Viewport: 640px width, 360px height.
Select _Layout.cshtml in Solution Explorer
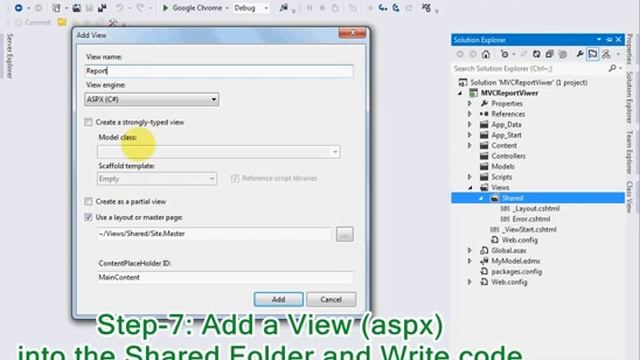click(x=536, y=209)
